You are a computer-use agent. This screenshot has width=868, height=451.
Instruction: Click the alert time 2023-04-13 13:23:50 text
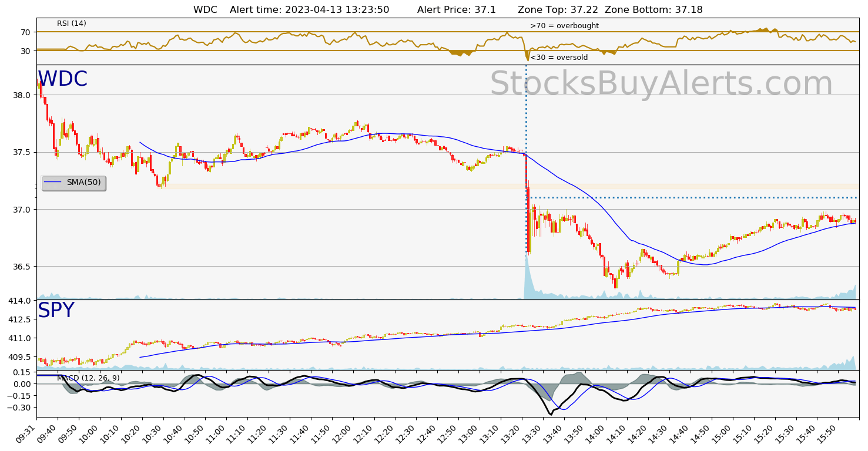(309, 10)
